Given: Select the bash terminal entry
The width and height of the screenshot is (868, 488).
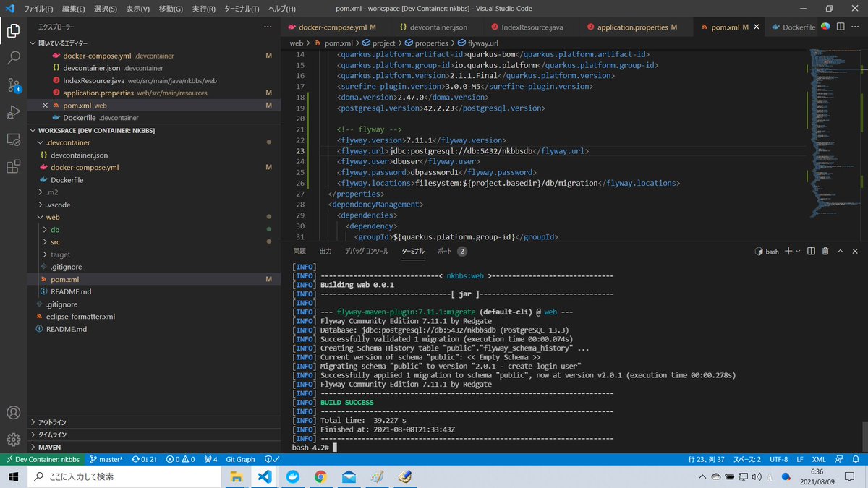Looking at the screenshot, I should point(767,251).
